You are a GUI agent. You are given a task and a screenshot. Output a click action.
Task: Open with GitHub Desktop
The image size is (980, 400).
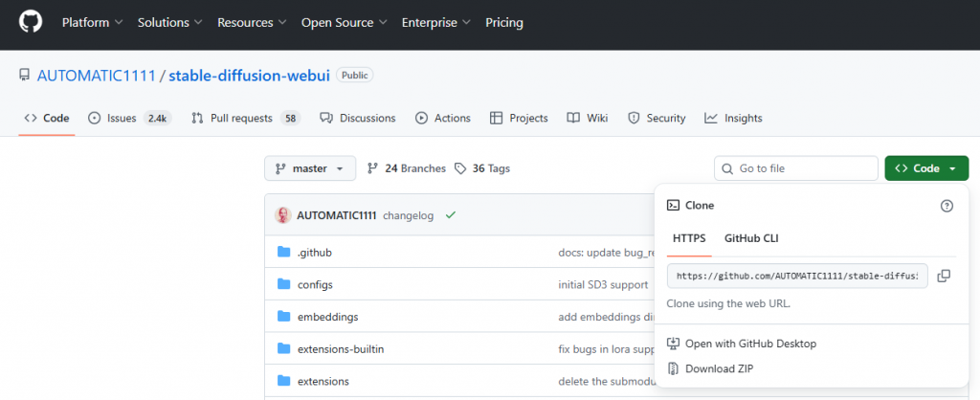point(750,344)
